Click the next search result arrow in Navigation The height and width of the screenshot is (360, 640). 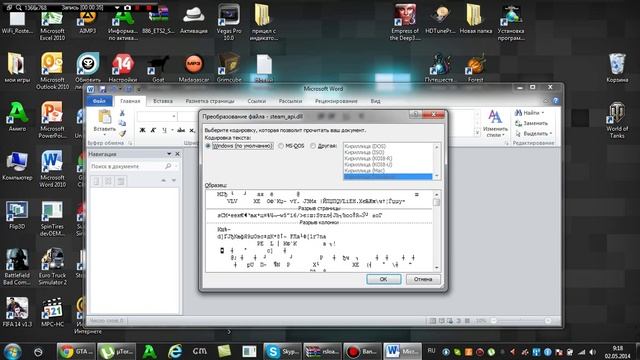[174, 180]
